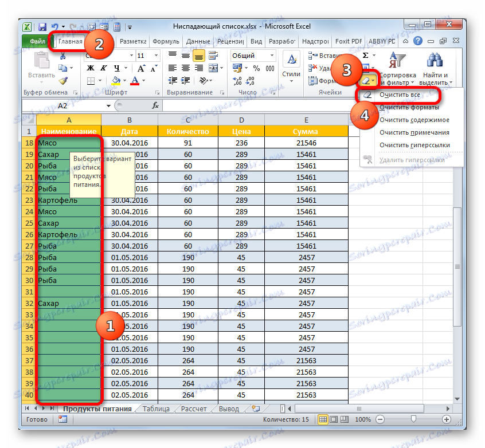This screenshot has width=485, height=448.
Task: Expand the Name Box dropdown arrow
Action: coord(108,106)
